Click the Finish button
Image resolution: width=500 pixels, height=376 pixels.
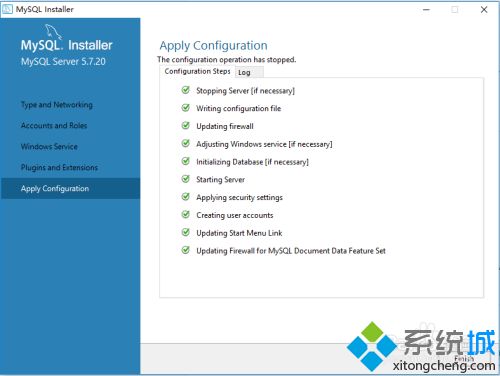coord(464,359)
